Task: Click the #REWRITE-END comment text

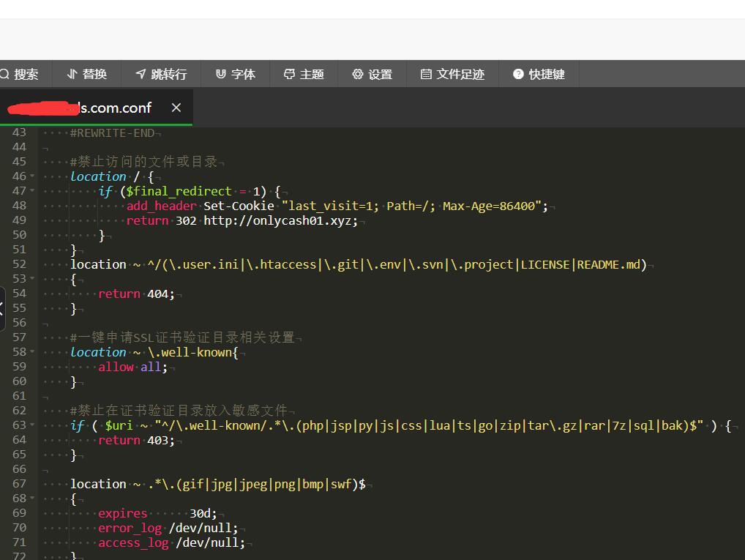Action: tap(112, 133)
